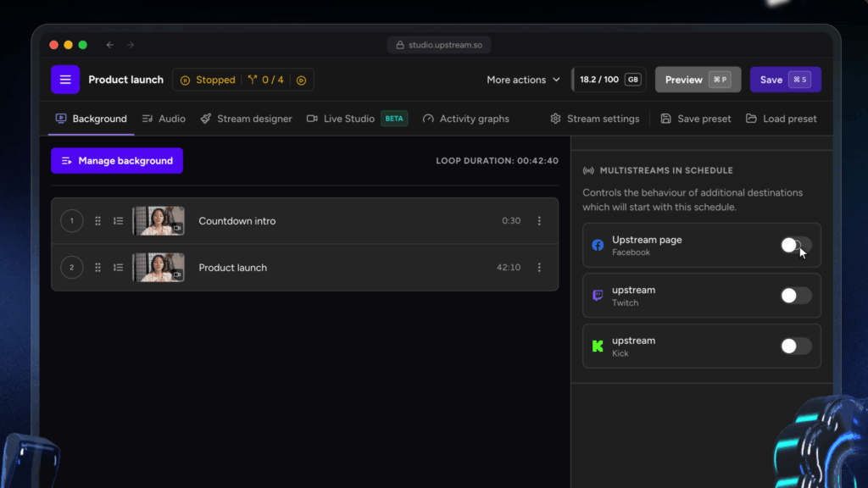Click the BETA badge
Image resolution: width=868 pixels, height=488 pixels.
394,119
